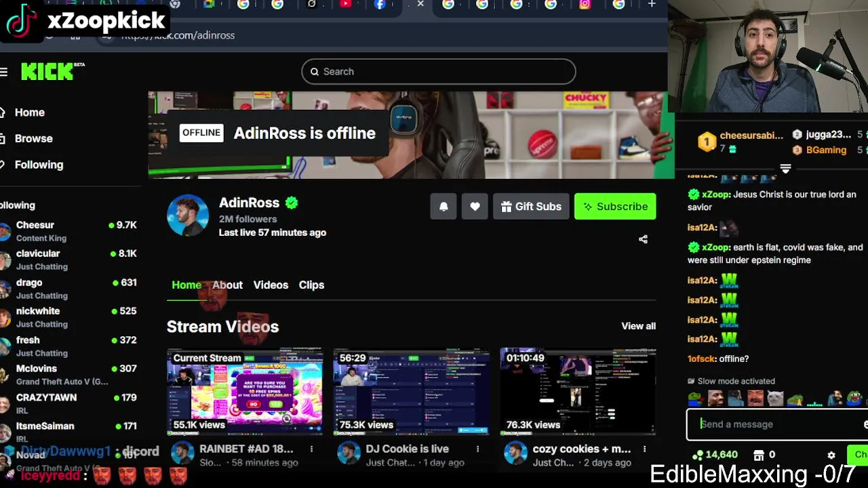Screen dimensions: 868x488
Task: Open the hamburger sidebar menu
Action: [4, 72]
